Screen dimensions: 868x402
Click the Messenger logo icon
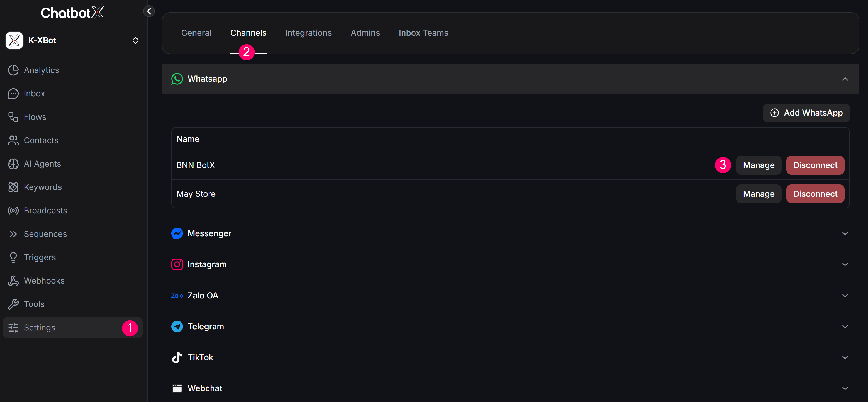point(177,233)
